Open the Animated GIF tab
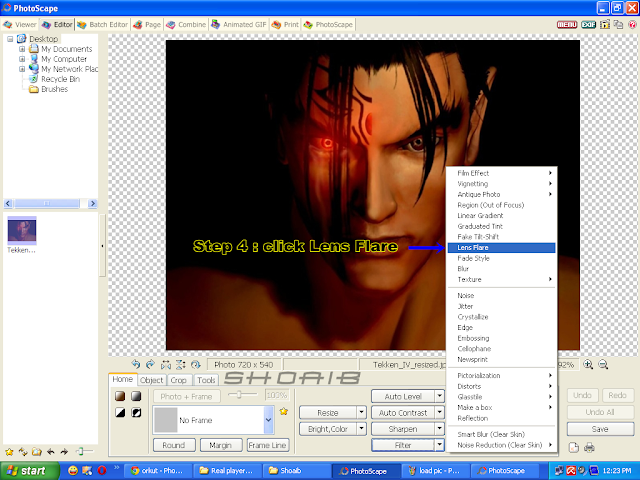This screenshot has height=480, width=640. point(239,24)
